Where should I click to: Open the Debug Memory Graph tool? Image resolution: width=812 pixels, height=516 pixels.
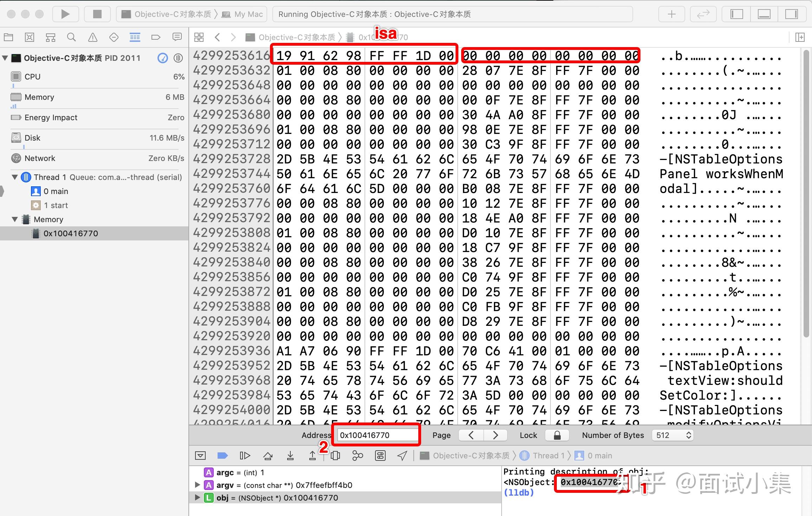[x=357, y=455]
